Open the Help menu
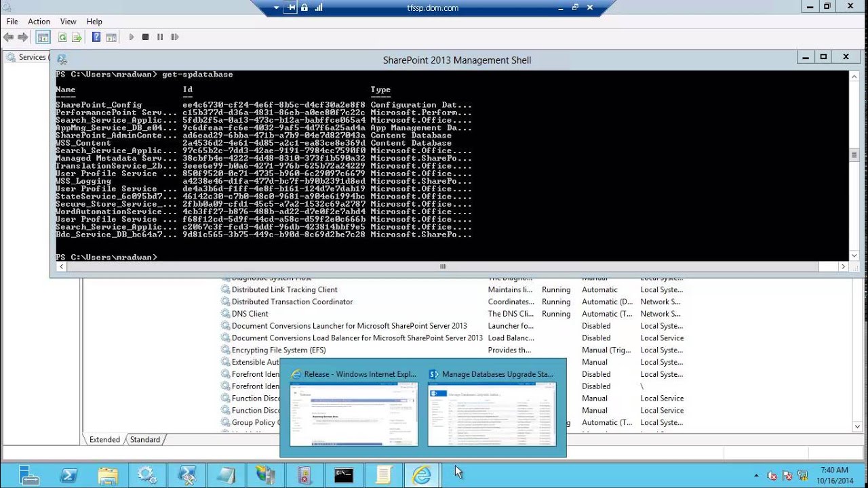Viewport: 868px width, 488px height. (x=94, y=22)
